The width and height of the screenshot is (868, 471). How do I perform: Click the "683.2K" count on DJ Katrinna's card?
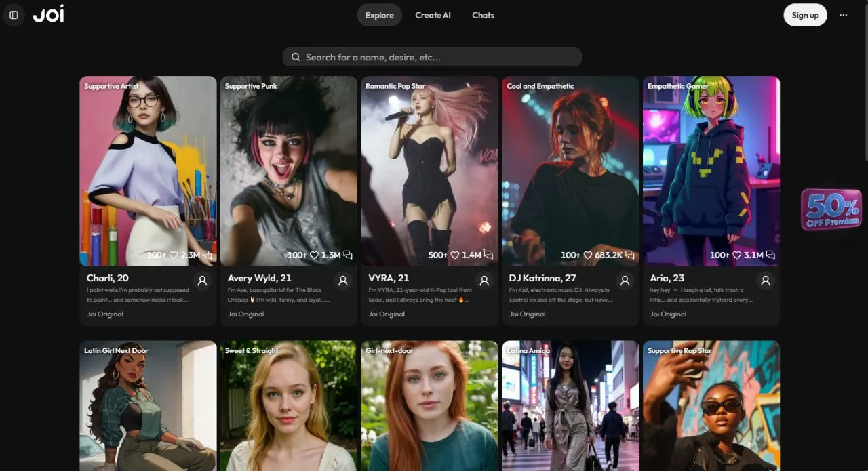(x=608, y=255)
